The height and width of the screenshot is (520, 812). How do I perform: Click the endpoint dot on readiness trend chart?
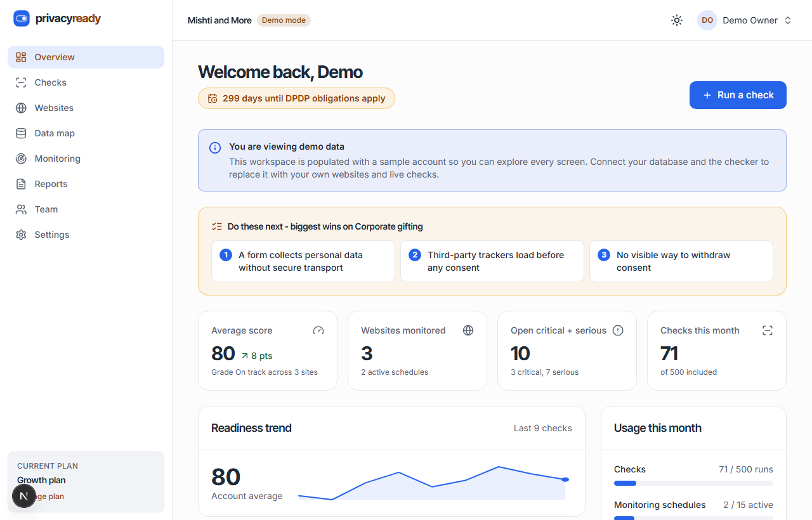click(565, 479)
